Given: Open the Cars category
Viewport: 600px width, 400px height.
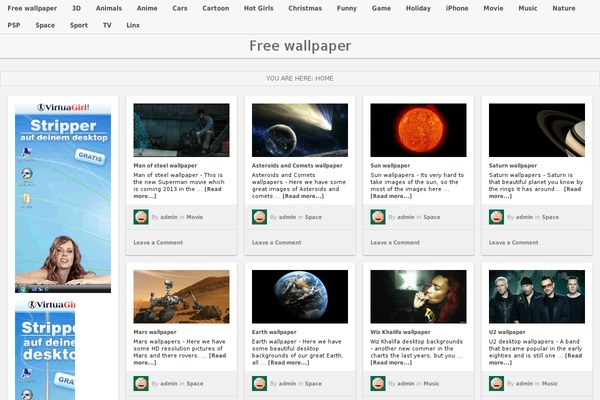Looking at the screenshot, I should [x=180, y=8].
